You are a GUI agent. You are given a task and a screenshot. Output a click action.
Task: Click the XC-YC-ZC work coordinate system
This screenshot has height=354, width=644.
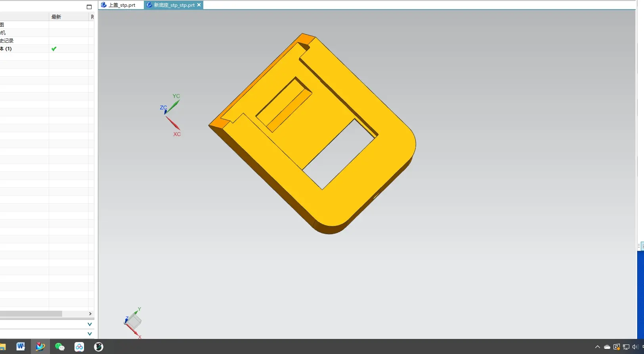coord(170,113)
